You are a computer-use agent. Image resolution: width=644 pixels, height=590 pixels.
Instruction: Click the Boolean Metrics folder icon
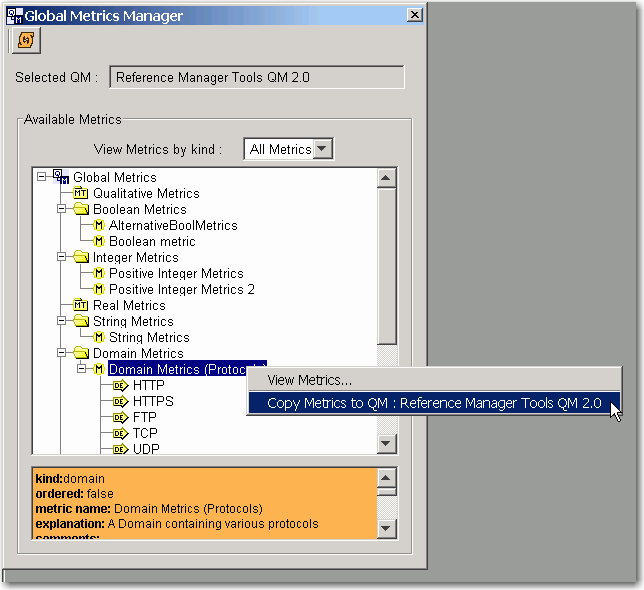click(81, 209)
